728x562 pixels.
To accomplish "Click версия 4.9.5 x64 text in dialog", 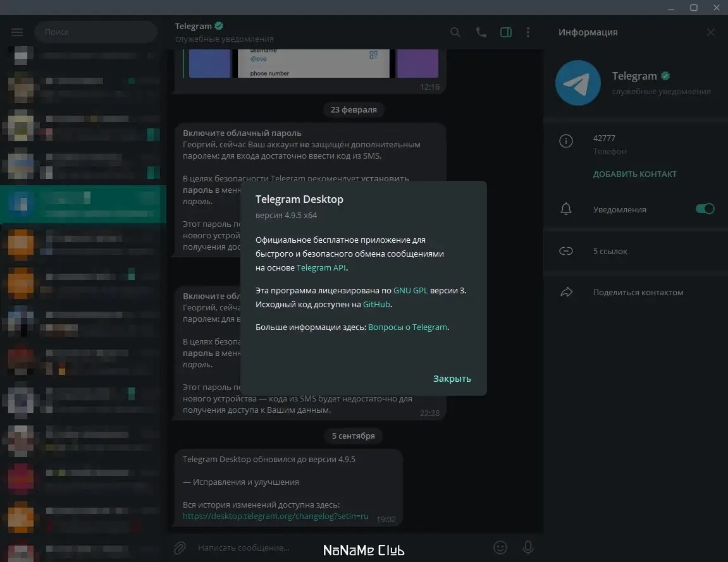I will pos(286,216).
